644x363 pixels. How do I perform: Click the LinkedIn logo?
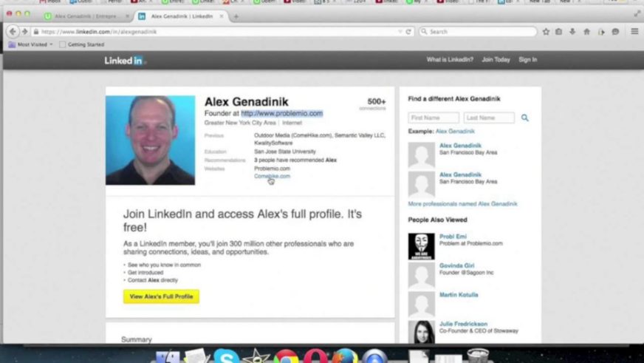tap(125, 61)
